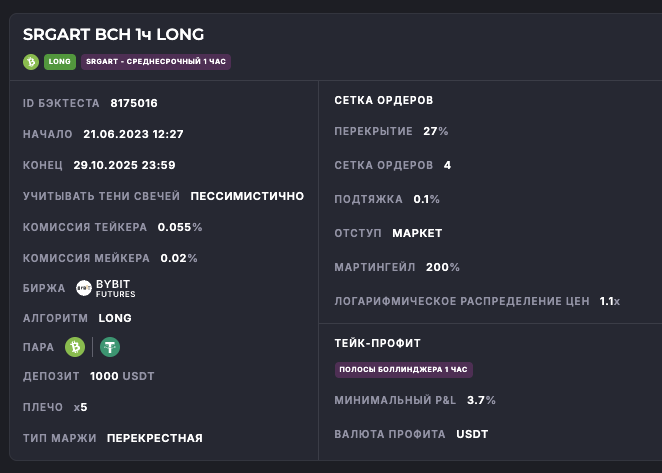Click the Bitcoin Cash icon below the title
Viewport: 662px width, 473px height.
pyautogui.click(x=31, y=61)
